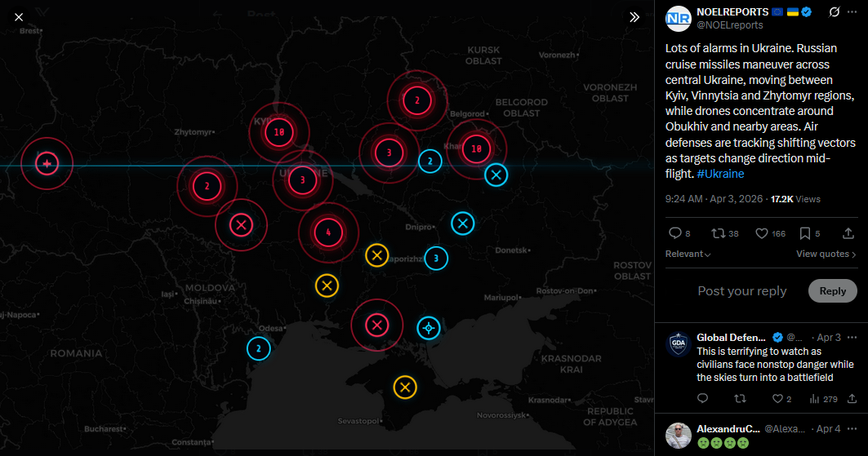868x456 pixels.
Task: Open the main post's more options menu
Action: pos(852,11)
